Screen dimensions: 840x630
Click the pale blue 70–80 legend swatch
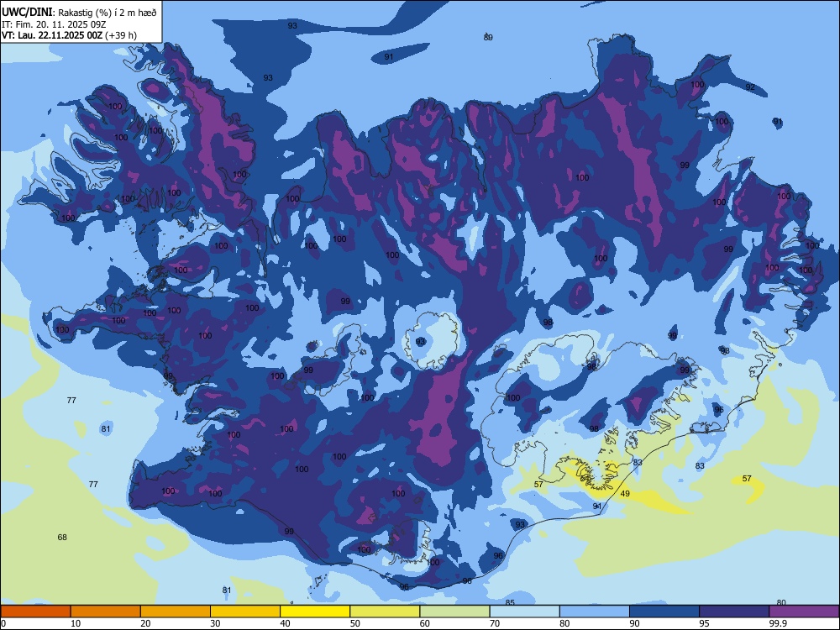click(x=525, y=612)
